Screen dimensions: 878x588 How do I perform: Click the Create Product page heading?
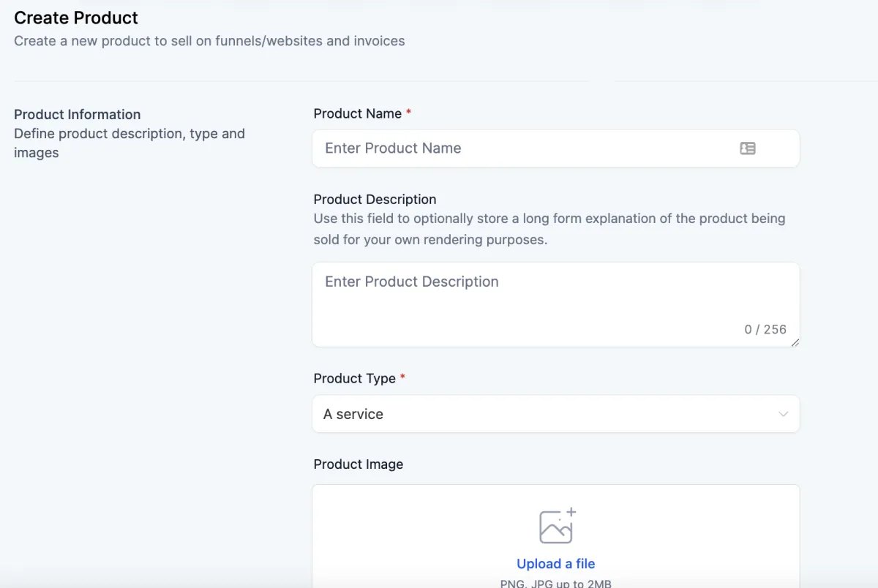(x=76, y=18)
